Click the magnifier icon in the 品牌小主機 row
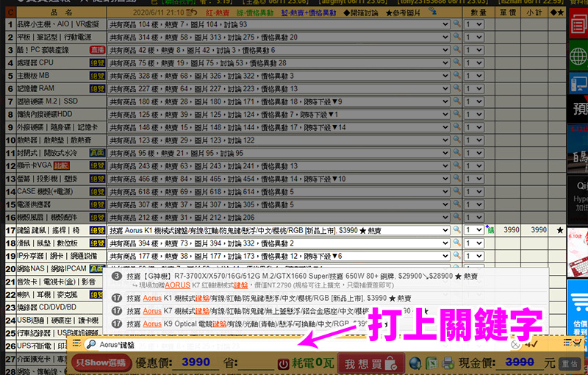 pyautogui.click(x=456, y=24)
